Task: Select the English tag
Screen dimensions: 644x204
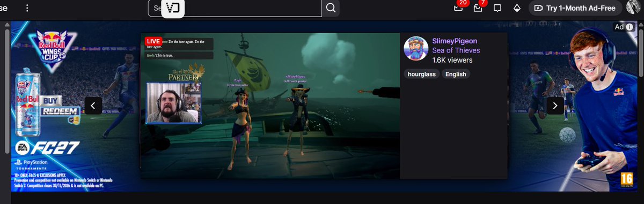Action: [x=456, y=74]
